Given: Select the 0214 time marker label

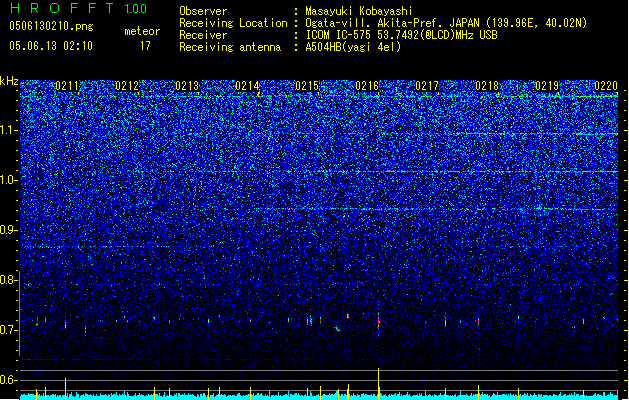Looking at the screenshot, I should (x=247, y=86).
